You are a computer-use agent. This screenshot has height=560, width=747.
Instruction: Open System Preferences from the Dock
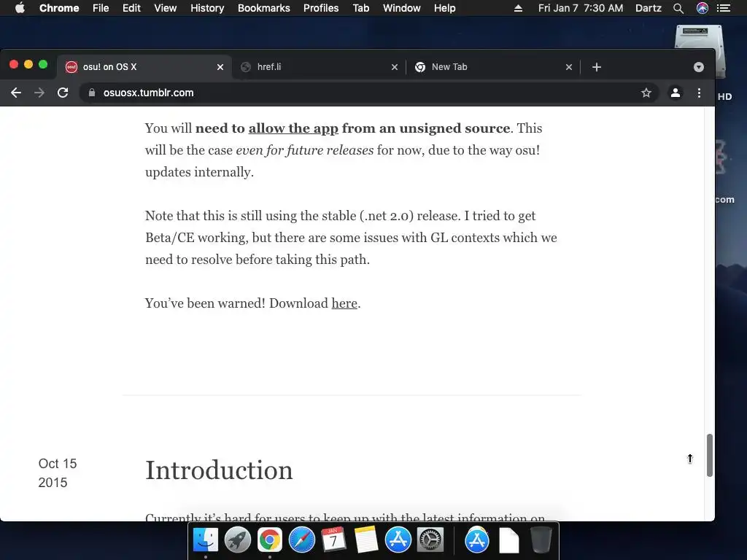point(430,540)
